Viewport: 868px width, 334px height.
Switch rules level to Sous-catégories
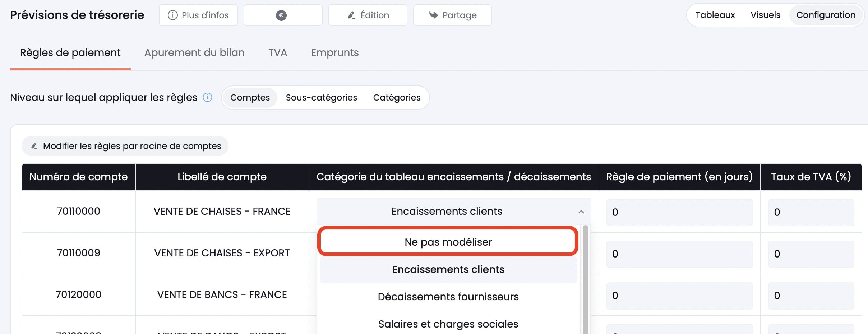point(321,97)
